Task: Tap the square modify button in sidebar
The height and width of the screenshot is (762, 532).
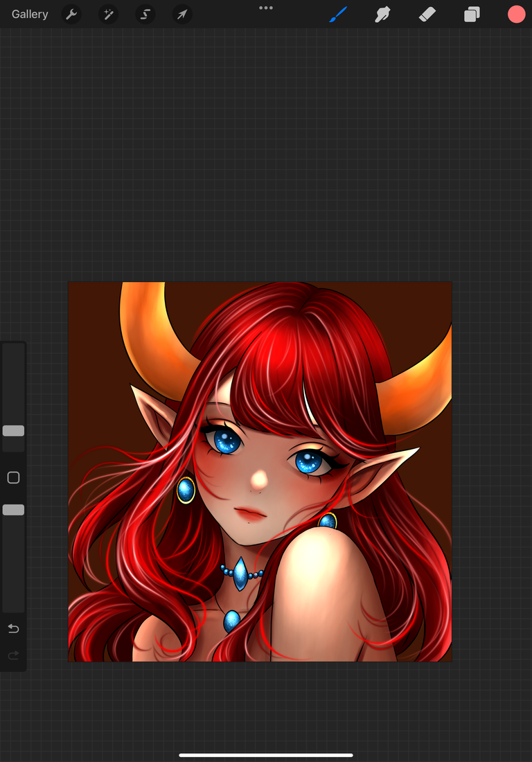Action: point(14,478)
